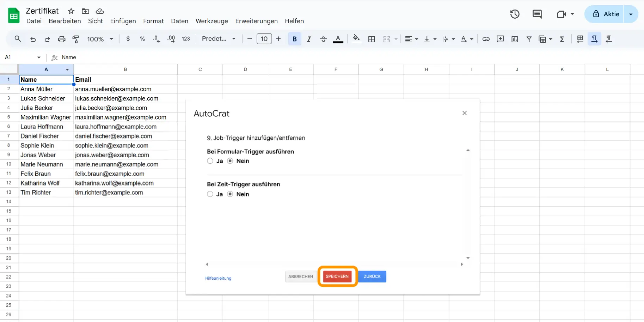Viewport: 644px width, 322px height.
Task: Select Ja for Zeit-Trigger
Action: pyautogui.click(x=210, y=194)
